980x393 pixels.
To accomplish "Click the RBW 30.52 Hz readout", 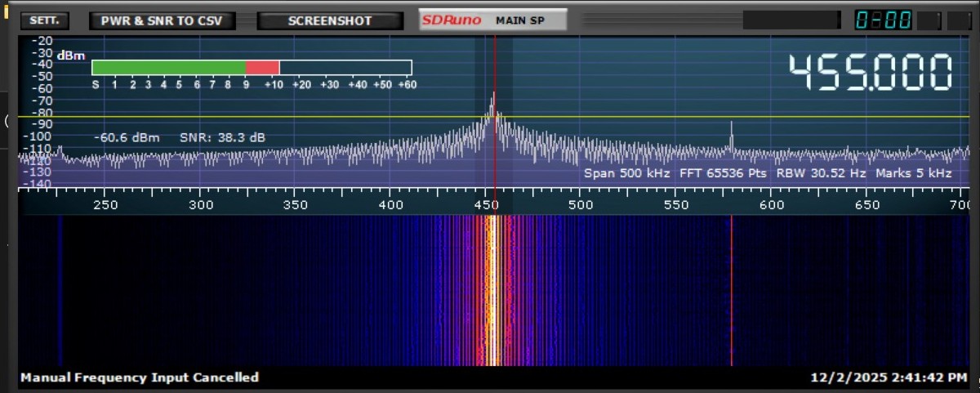I will click(x=822, y=173).
